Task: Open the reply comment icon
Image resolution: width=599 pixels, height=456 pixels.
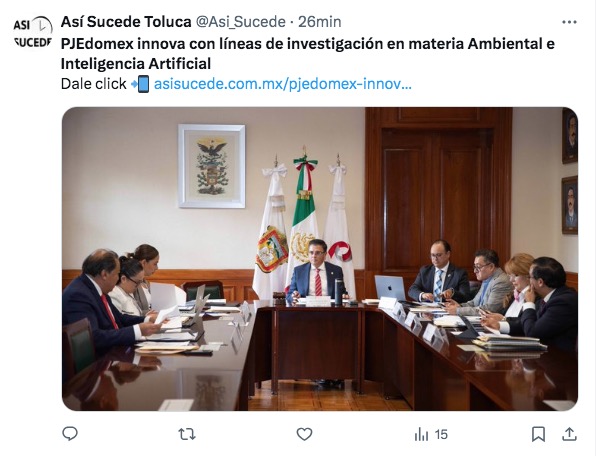Action: pos(70,434)
